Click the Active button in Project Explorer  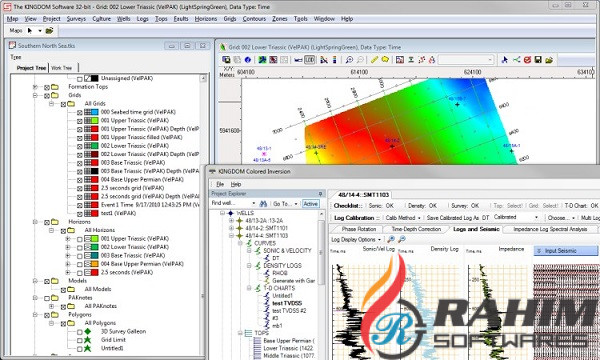310,204
